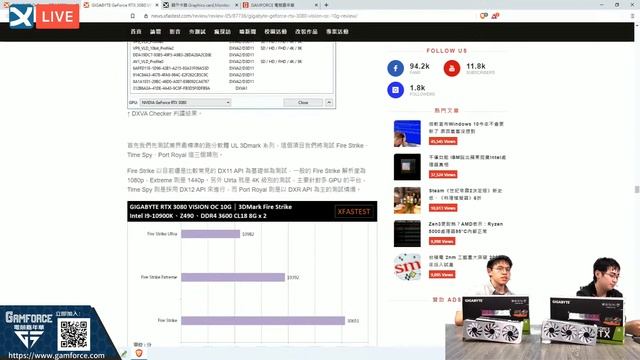Click the page URL in the address bar
This screenshot has height=360, width=640.
(x=254, y=16)
